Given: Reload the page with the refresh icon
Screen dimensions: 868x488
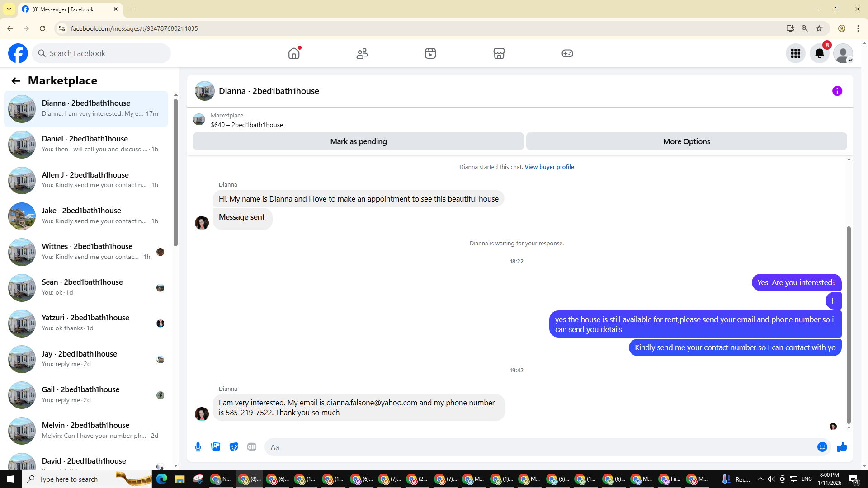Looking at the screenshot, I should coord(42,28).
